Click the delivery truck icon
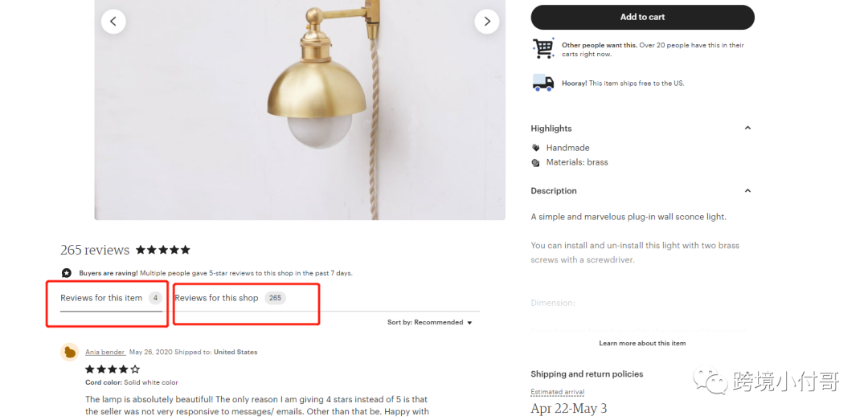The width and height of the screenshot is (868, 420). click(x=543, y=83)
